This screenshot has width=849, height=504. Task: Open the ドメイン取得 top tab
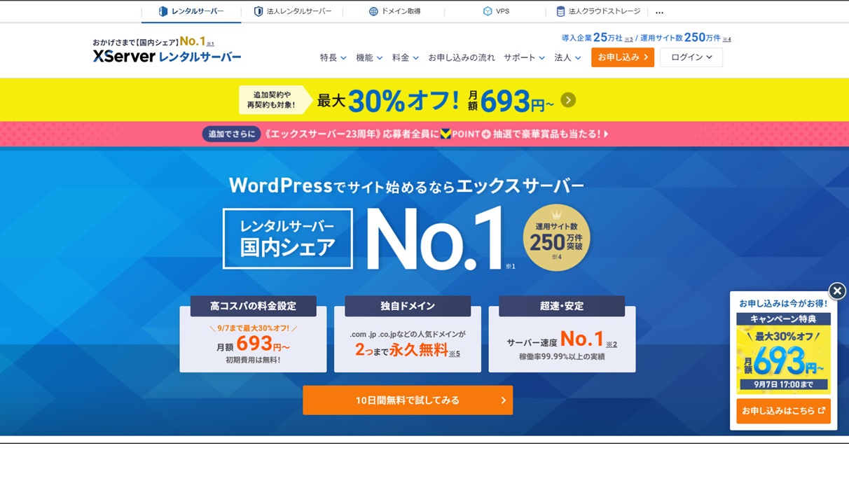(394, 11)
